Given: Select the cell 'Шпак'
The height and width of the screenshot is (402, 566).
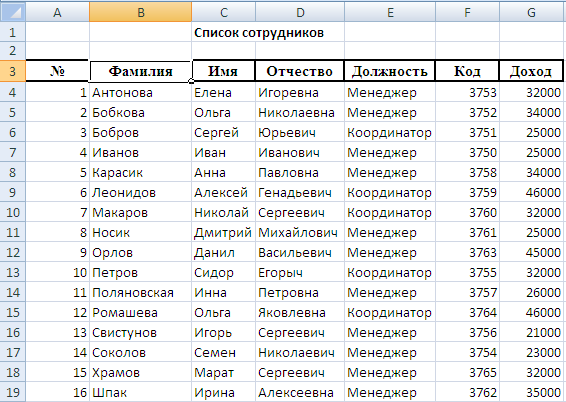Looking at the screenshot, I should point(140,392).
